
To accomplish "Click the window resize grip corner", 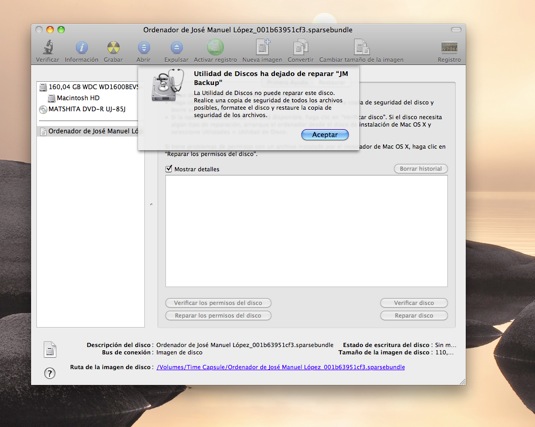I will coord(462,382).
